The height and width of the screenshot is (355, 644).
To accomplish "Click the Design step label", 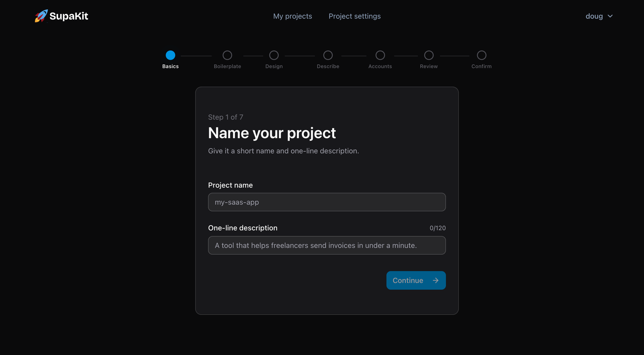I will 274,66.
